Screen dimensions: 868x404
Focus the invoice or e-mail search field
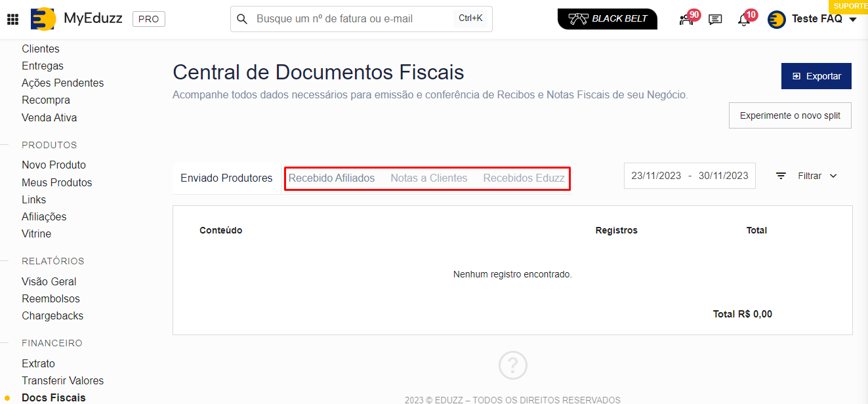[351, 19]
